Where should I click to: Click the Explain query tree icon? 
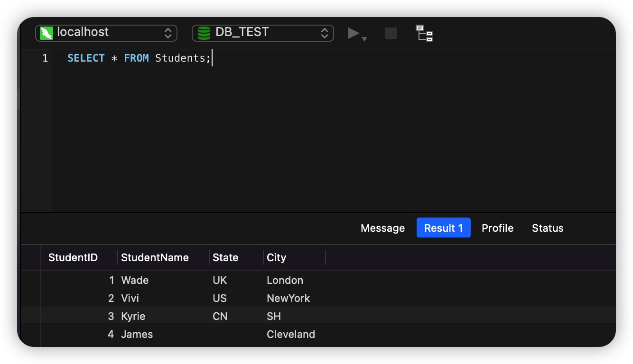click(424, 33)
